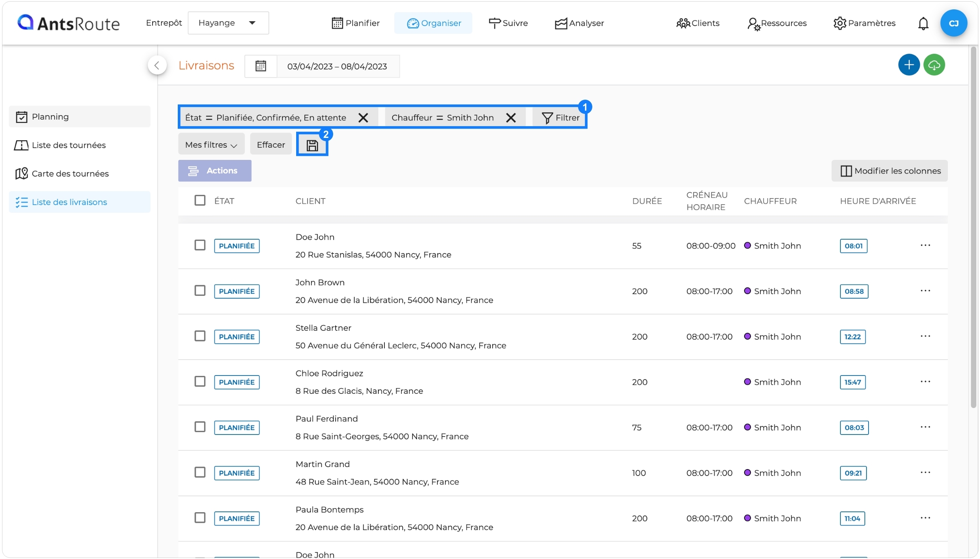Click the purple dot for Martin Grand's driver
Image resolution: width=980 pixels, height=559 pixels.
coord(747,473)
